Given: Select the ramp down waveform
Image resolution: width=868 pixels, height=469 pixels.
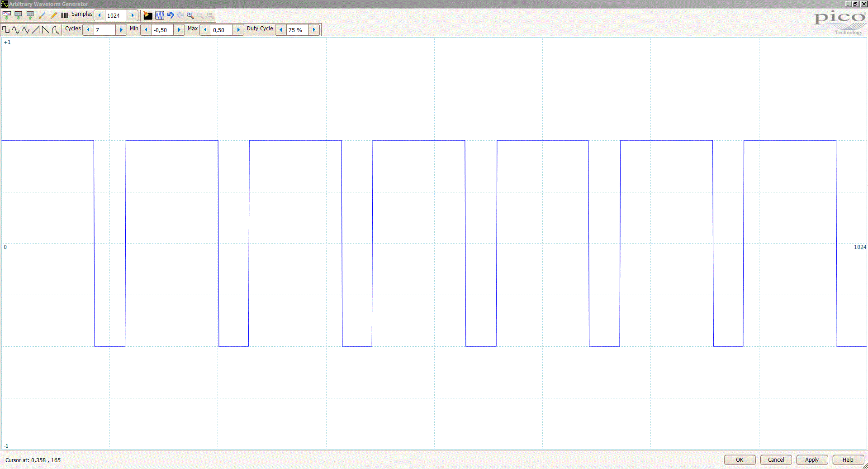Looking at the screenshot, I should [x=45, y=30].
